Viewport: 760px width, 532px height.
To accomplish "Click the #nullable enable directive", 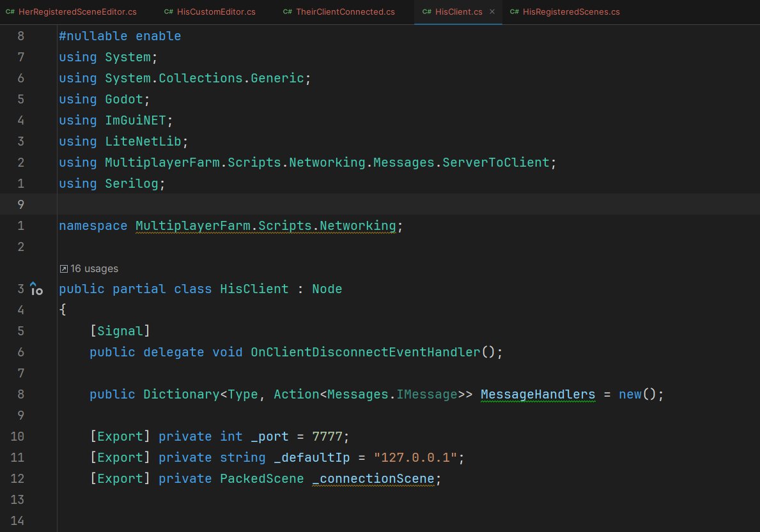I will (x=120, y=36).
